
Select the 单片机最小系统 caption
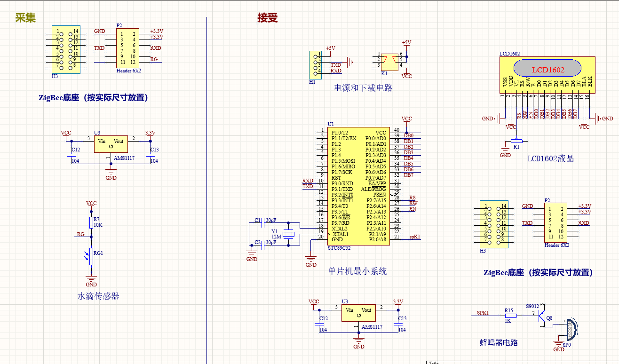tap(357, 271)
